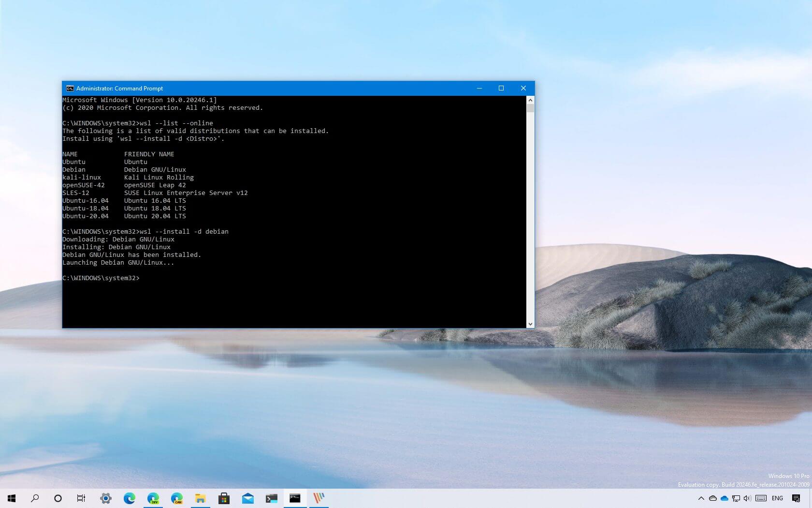Open the Command Prompt system menu icon

coord(70,88)
